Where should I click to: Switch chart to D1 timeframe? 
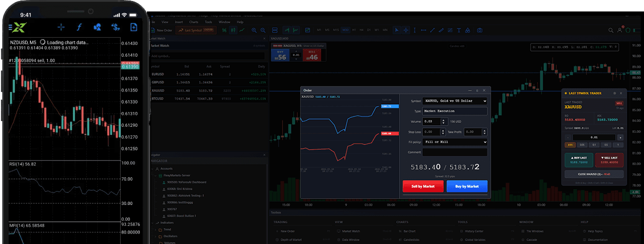point(369,30)
